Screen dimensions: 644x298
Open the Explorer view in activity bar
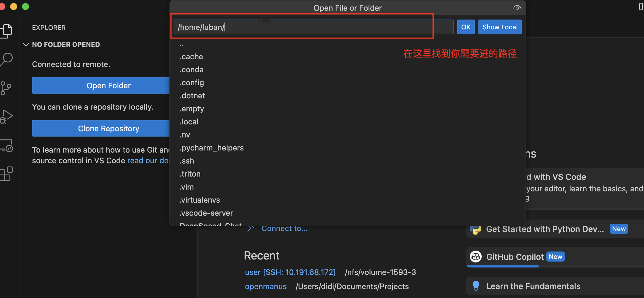coord(6,31)
